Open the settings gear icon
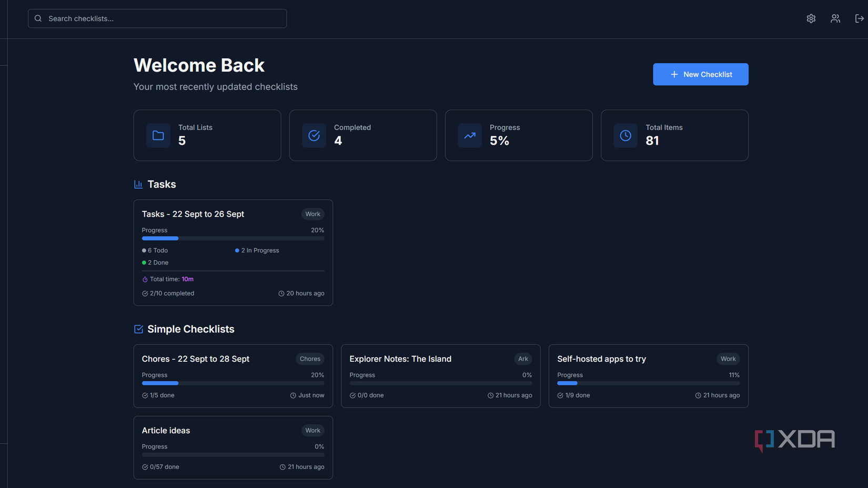This screenshot has height=488, width=868. (x=811, y=18)
